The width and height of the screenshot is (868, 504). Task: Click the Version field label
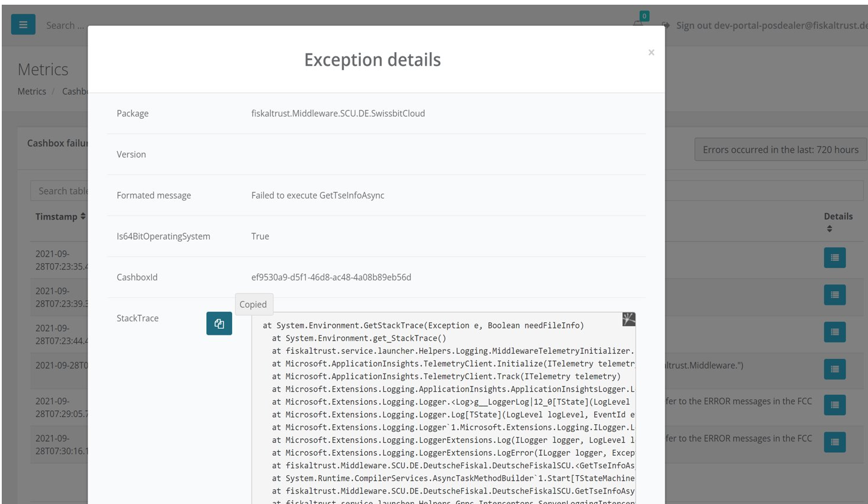131,154
